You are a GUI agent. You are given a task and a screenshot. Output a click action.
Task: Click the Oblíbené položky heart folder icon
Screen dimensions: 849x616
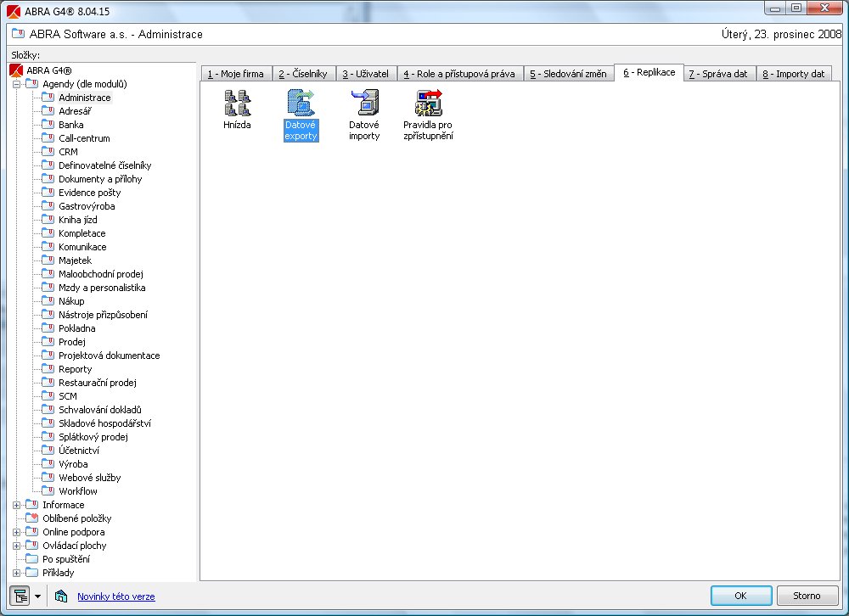pyautogui.click(x=32, y=518)
